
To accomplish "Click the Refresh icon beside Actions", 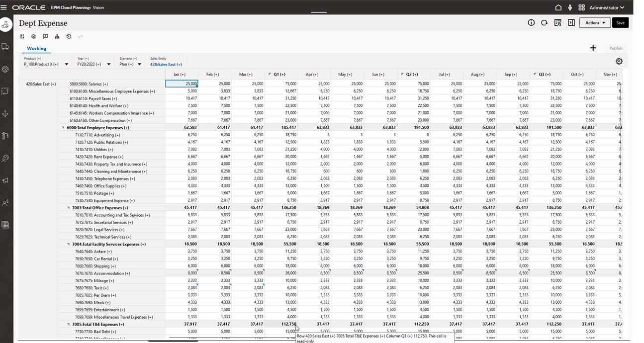I will pos(544,23).
